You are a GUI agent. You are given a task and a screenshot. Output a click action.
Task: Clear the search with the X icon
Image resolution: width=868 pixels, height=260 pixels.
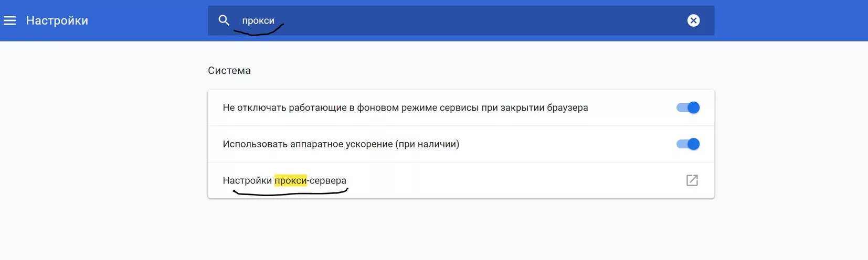tap(693, 20)
